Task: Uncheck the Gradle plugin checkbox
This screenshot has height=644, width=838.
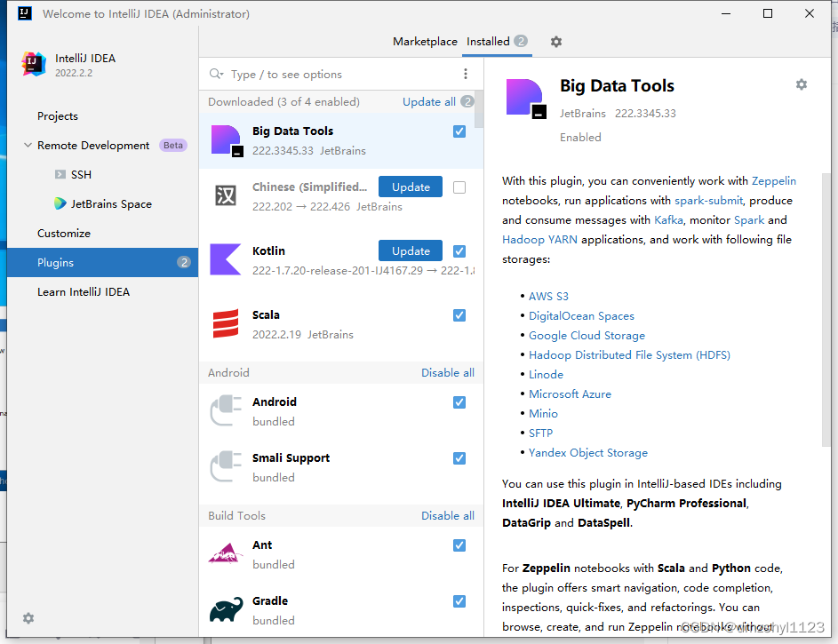Action: 459,601
